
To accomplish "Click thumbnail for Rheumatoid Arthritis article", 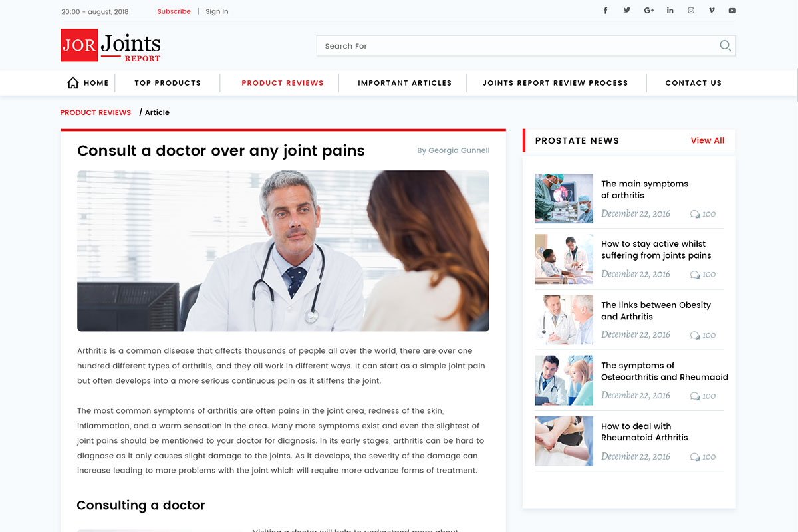I will [564, 441].
